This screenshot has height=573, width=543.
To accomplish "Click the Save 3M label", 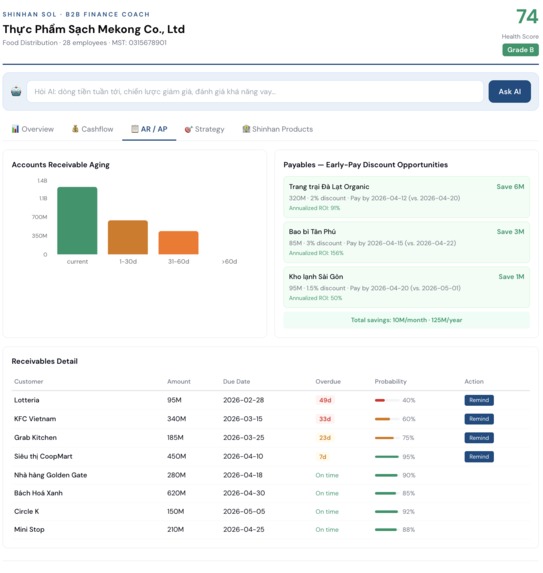I will (510, 232).
